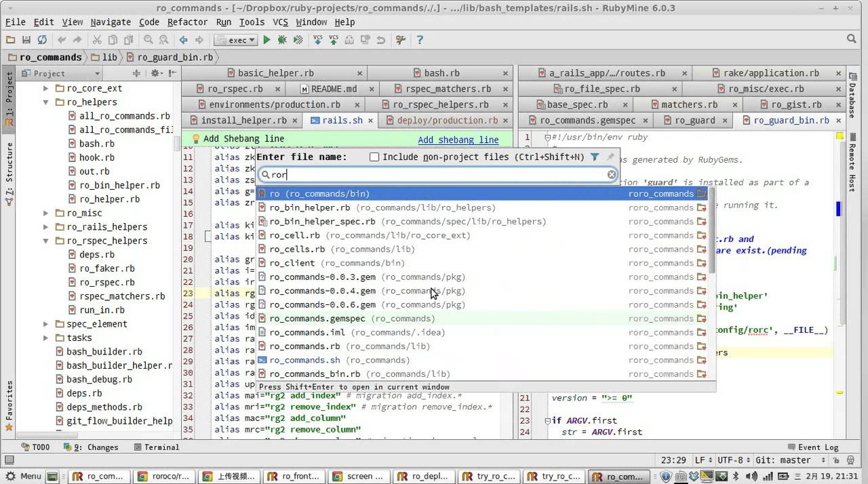Open the taskbar Menu button
The width and height of the screenshot is (868, 484).
coord(24,477)
